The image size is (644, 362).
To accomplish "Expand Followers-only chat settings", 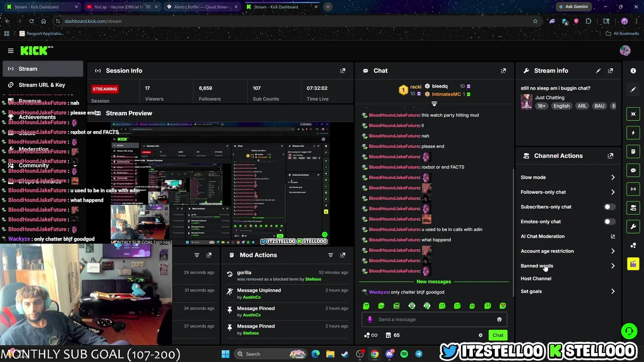I will (x=613, y=192).
